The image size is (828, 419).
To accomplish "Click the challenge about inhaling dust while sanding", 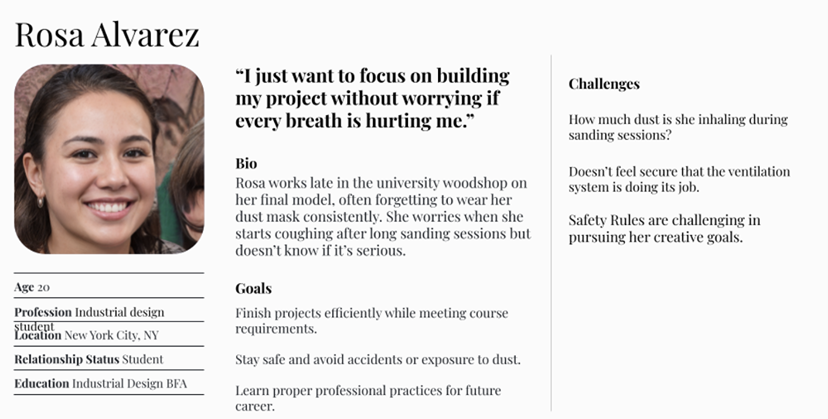I will click(664, 127).
